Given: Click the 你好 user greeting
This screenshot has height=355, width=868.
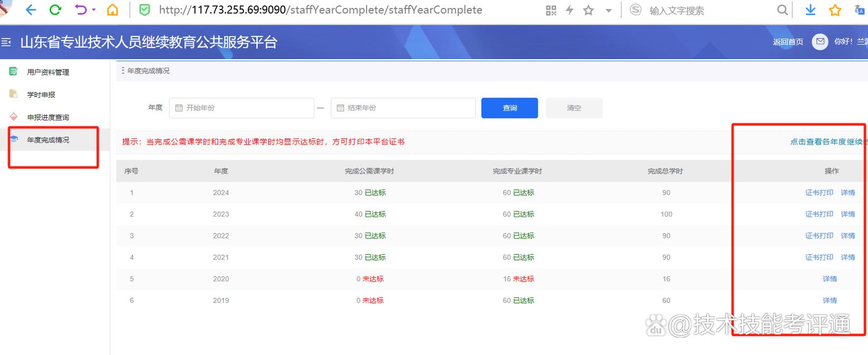Looking at the screenshot, I should click(851, 42).
